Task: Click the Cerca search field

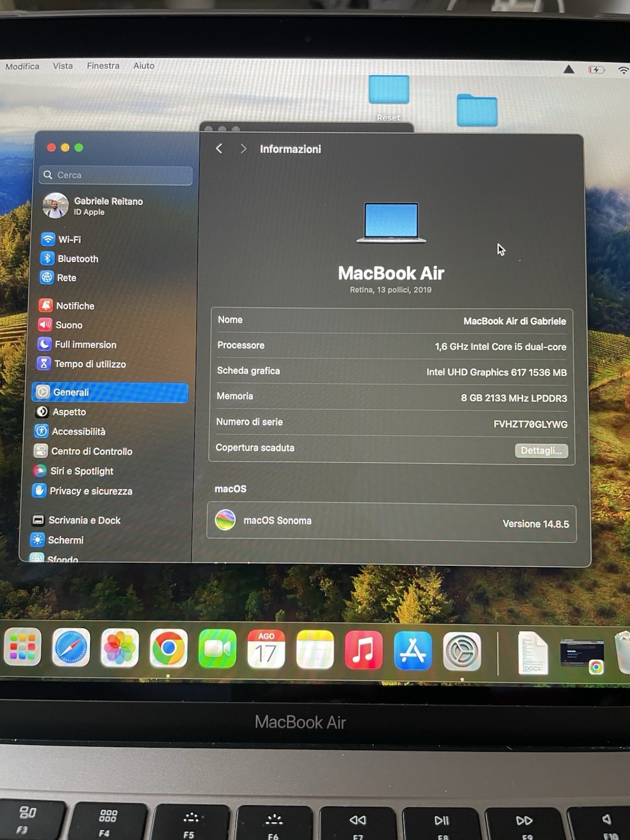Action: click(x=115, y=175)
